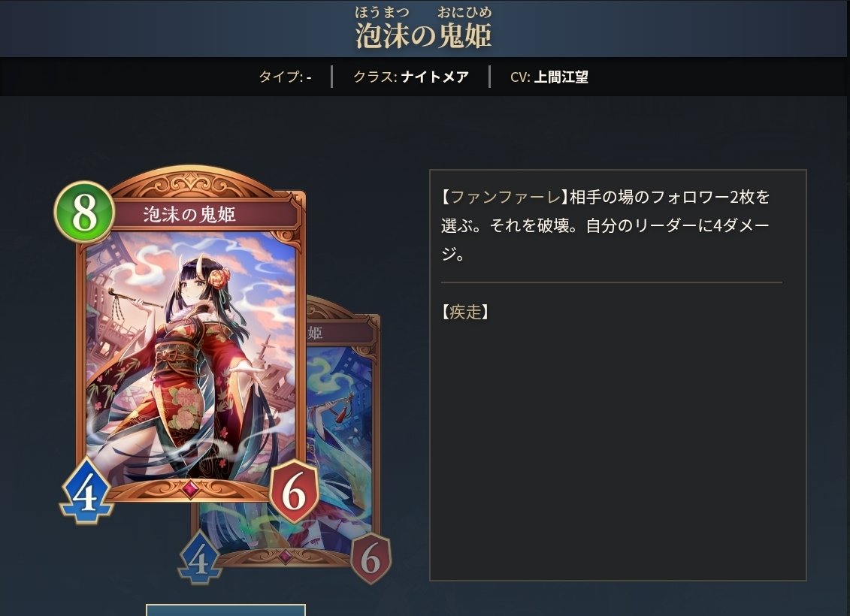Open the ファンファーレ keyword link

(505, 197)
